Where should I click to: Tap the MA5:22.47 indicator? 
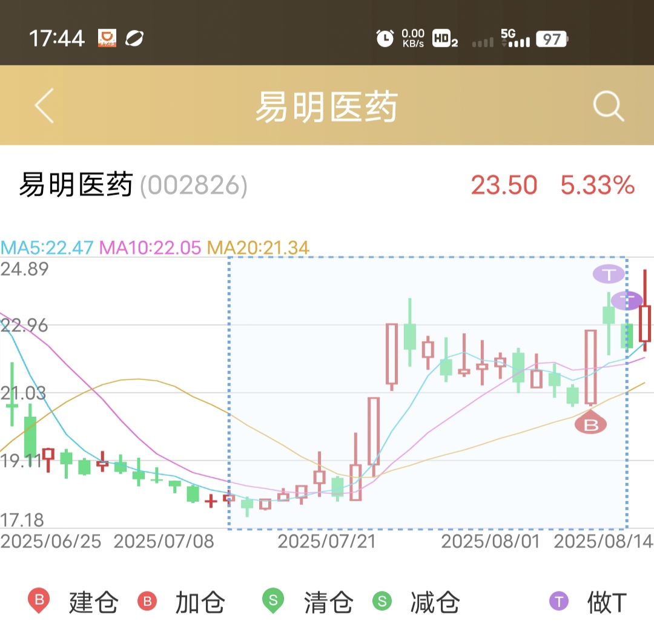click(47, 248)
